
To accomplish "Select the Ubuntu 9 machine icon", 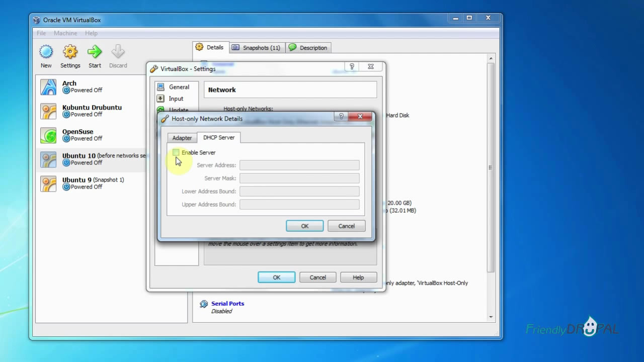I will pyautogui.click(x=49, y=184).
